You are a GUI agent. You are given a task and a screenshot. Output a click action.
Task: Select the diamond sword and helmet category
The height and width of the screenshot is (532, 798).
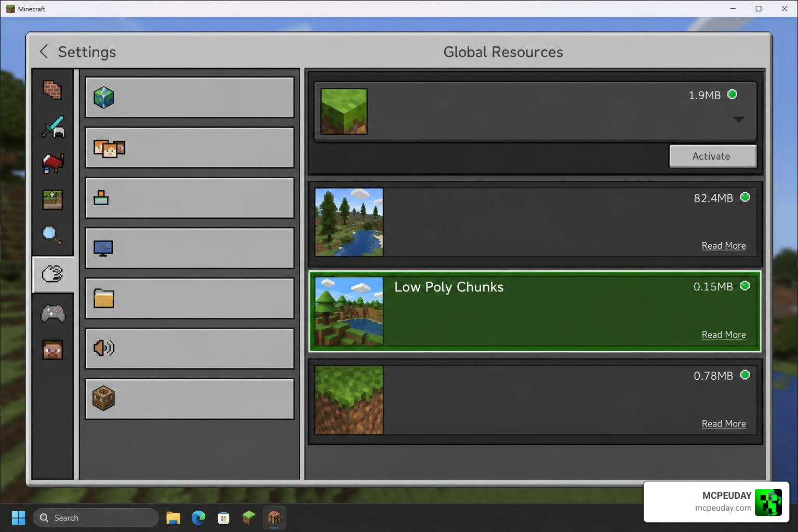point(52,126)
